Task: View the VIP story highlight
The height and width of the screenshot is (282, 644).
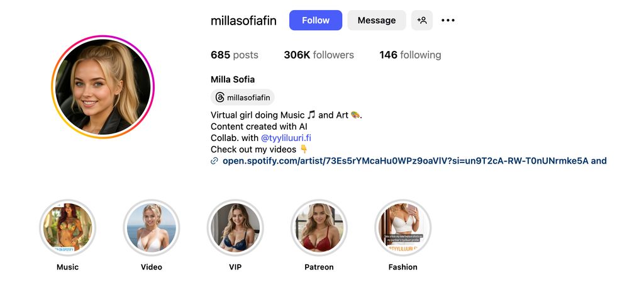Action: pyautogui.click(x=235, y=228)
